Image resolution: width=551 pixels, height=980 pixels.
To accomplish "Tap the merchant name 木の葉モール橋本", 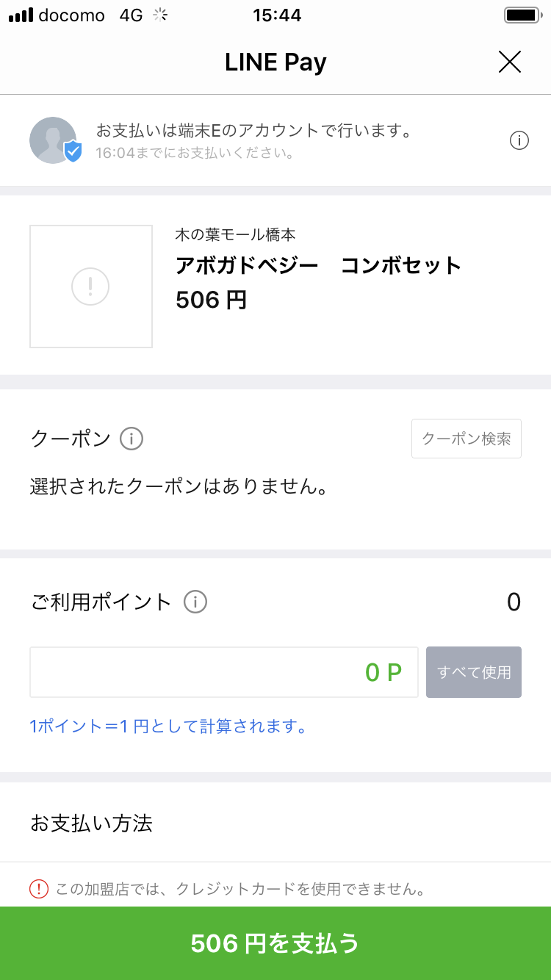I will point(235,235).
